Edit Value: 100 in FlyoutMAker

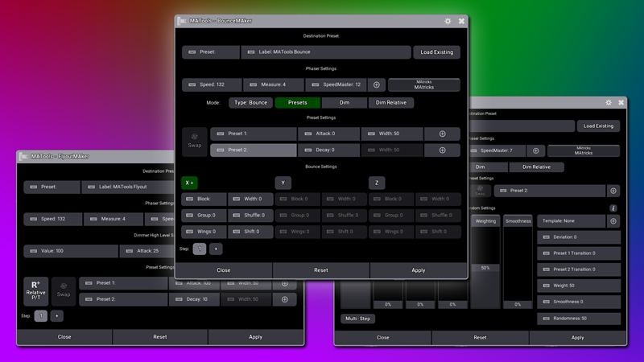[71, 251]
